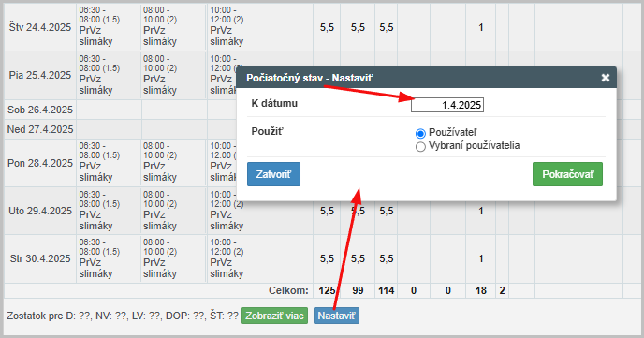Click the 08:00-10:00 shift on Str 30.4.2025
The width and height of the screenshot is (644, 338).
(160, 257)
